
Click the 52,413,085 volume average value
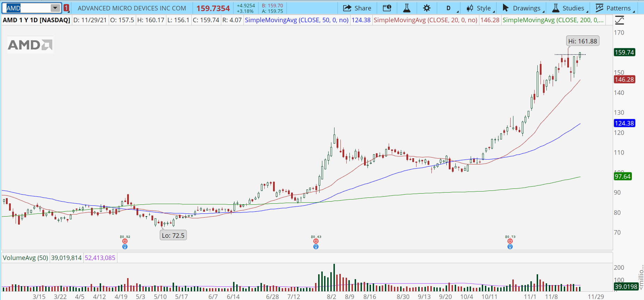tap(100, 258)
